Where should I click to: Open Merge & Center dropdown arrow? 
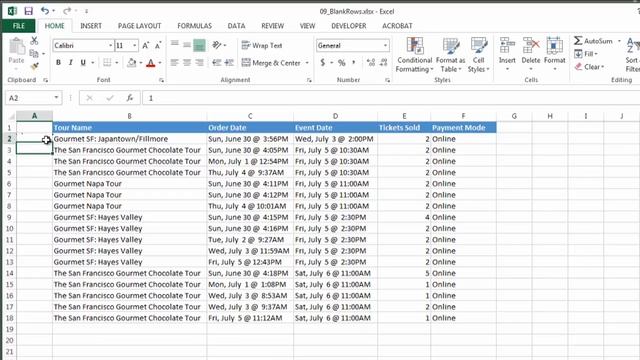click(x=307, y=63)
